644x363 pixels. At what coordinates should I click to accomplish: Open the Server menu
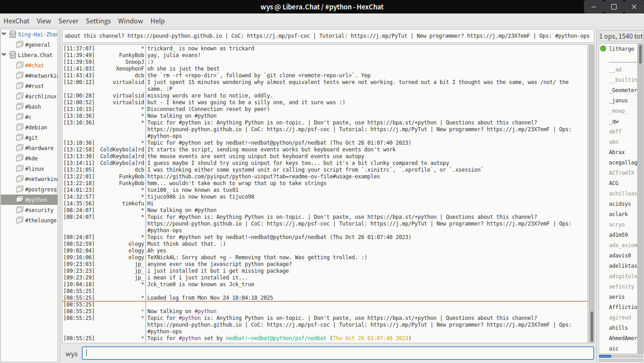68,21
